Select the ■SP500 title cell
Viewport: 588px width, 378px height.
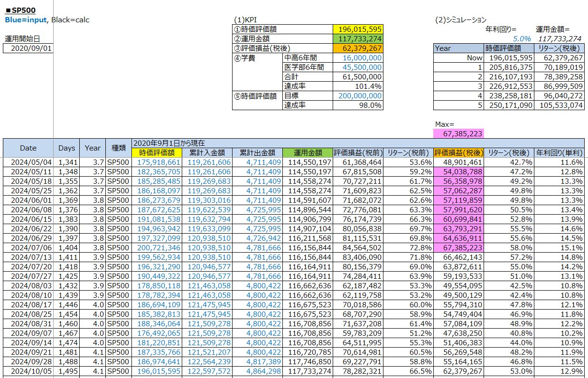(x=20, y=10)
